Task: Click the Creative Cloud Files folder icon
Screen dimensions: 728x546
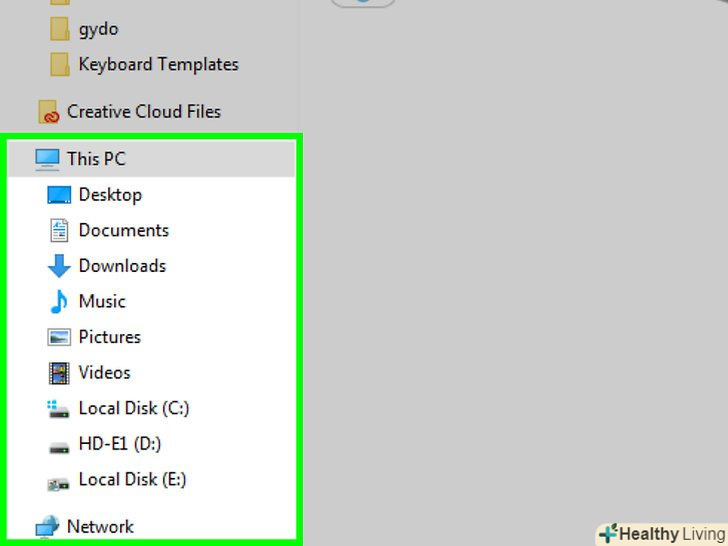Action: pos(48,112)
